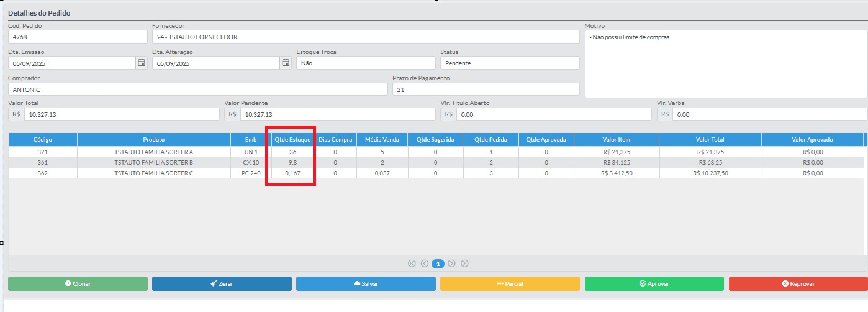Sort by Média Venda column header
This screenshot has width=868, height=312.
[382, 140]
